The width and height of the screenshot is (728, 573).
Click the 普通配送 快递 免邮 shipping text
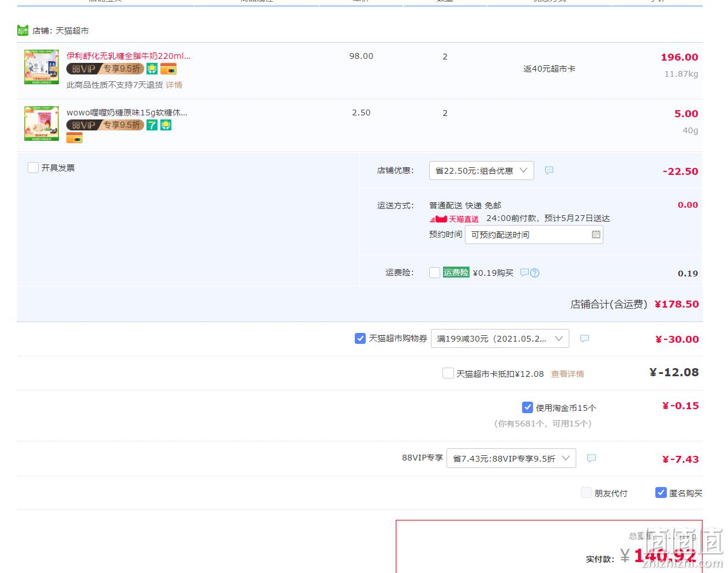pos(465,205)
